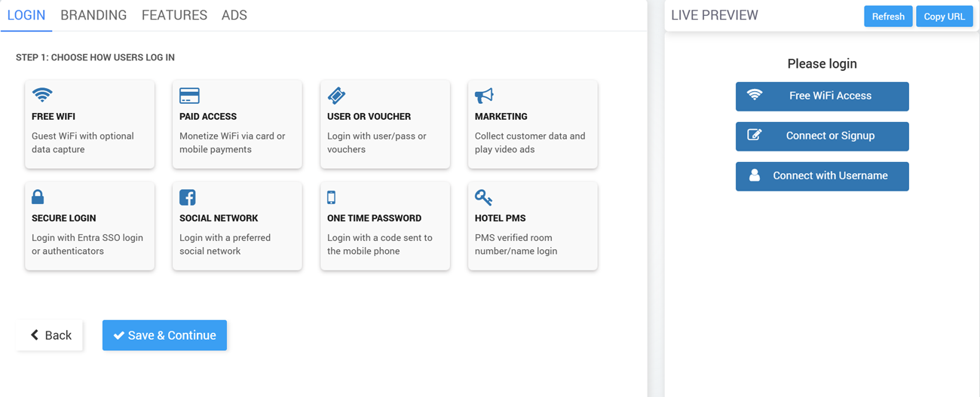The width and height of the screenshot is (980, 397).
Task: Go to the Ads tab
Action: coord(234,15)
